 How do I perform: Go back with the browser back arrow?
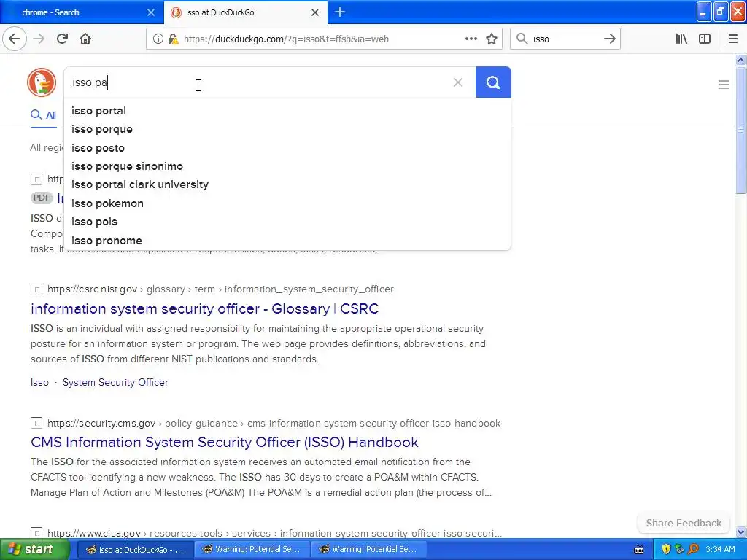tap(15, 39)
